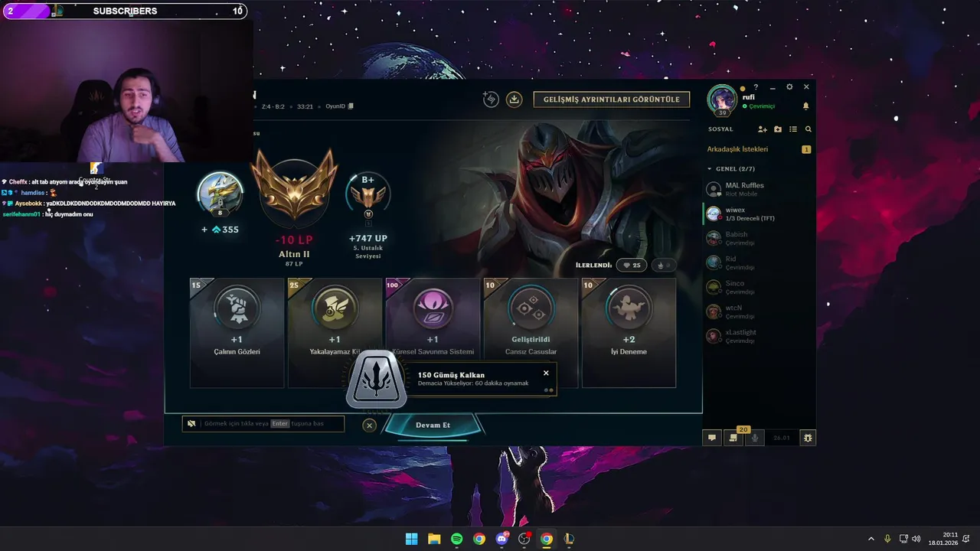This screenshot has height=551, width=980.
Task: Open the notifications bell
Action: [805, 106]
